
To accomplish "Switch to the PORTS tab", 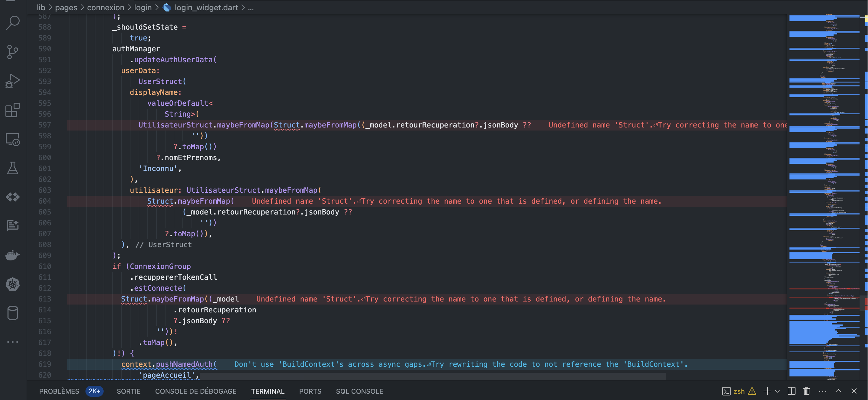I will tap(310, 391).
